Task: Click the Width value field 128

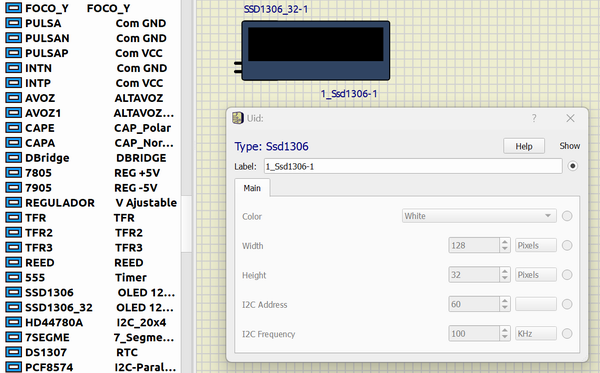Action: 474,245
